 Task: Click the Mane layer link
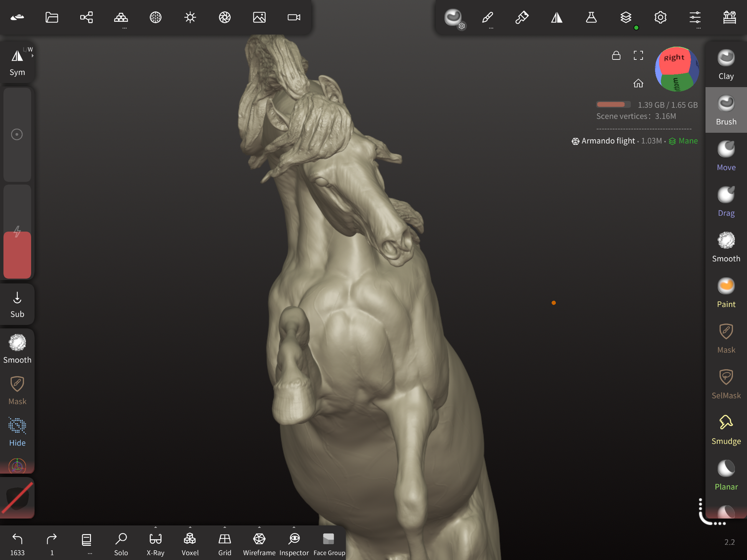point(688,141)
